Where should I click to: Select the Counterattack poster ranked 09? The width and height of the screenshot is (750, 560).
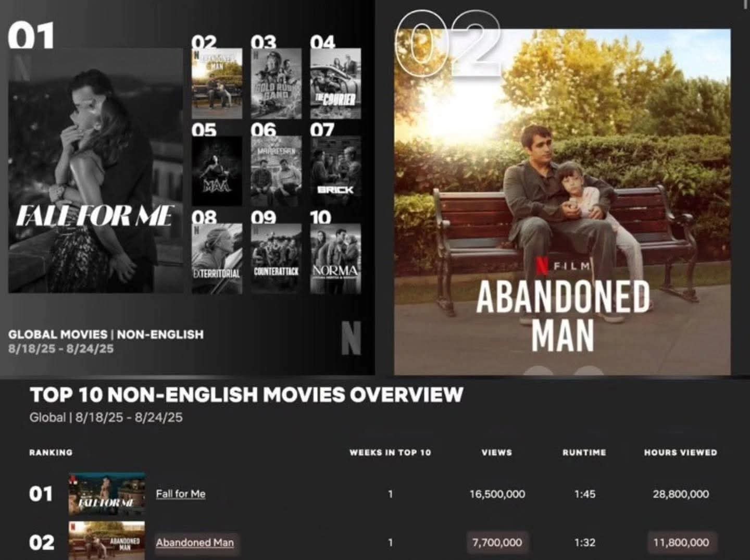[x=276, y=259]
